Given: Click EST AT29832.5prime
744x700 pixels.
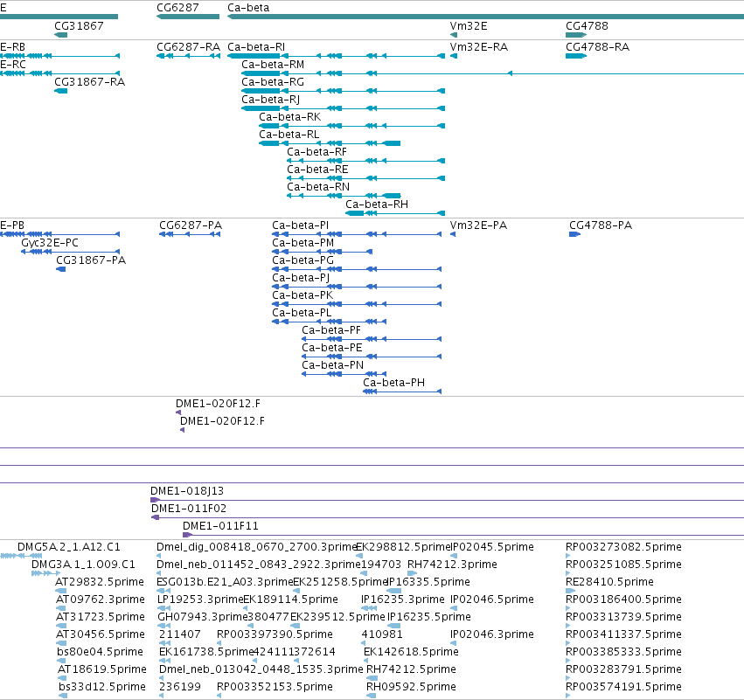Looking at the screenshot, I should [x=100, y=582].
